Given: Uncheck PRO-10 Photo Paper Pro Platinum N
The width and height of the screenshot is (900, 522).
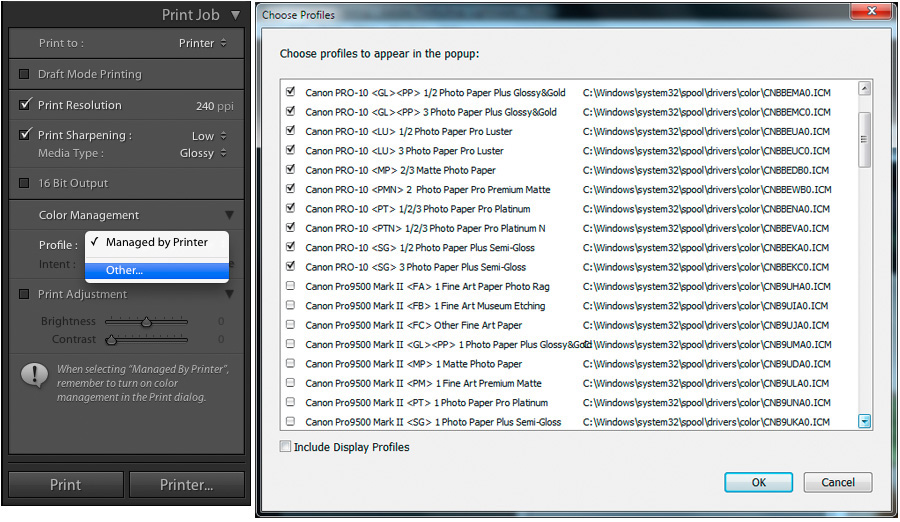Looking at the screenshot, I should click(x=290, y=227).
